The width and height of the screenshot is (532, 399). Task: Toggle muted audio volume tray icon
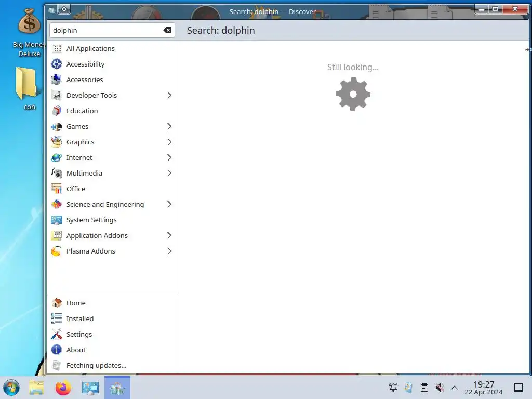click(440, 388)
